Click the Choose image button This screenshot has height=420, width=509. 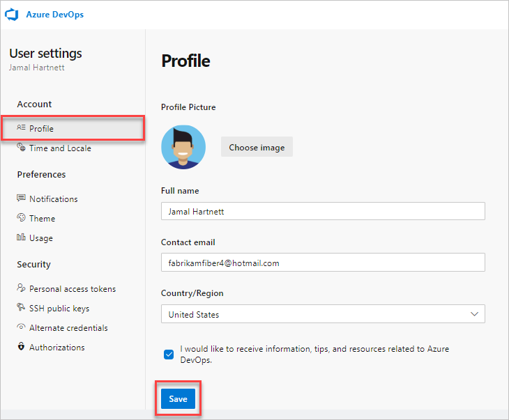[257, 147]
